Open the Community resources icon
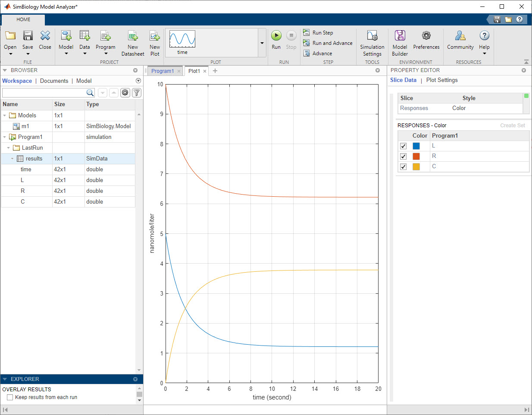This screenshot has width=532, height=415. pos(460,36)
